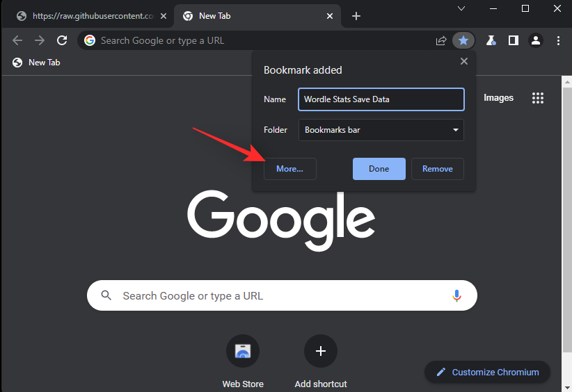Click Customize Chromium button
This screenshot has width=572, height=392.
[487, 372]
